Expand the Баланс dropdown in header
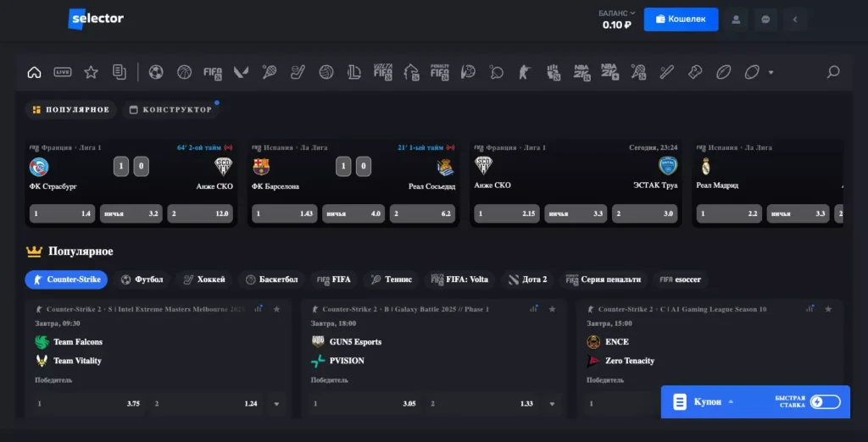 616,14
